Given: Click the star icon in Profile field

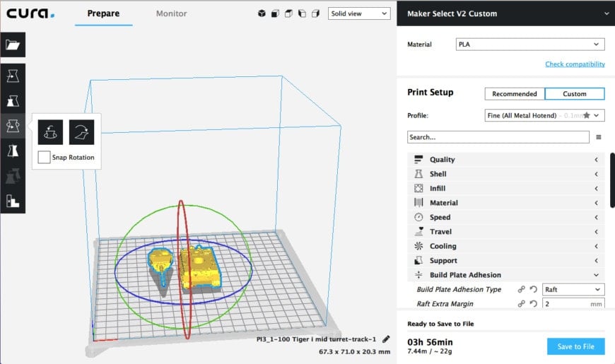Looking at the screenshot, I should pyautogui.click(x=586, y=115).
